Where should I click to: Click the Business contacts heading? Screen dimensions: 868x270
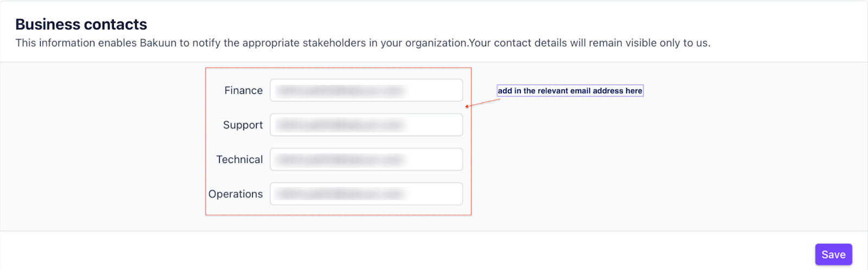coord(81,24)
